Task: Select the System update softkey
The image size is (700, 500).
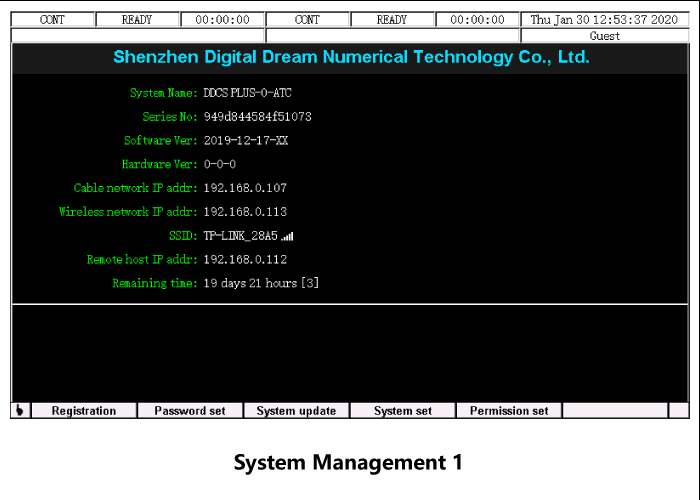Action: (x=296, y=410)
